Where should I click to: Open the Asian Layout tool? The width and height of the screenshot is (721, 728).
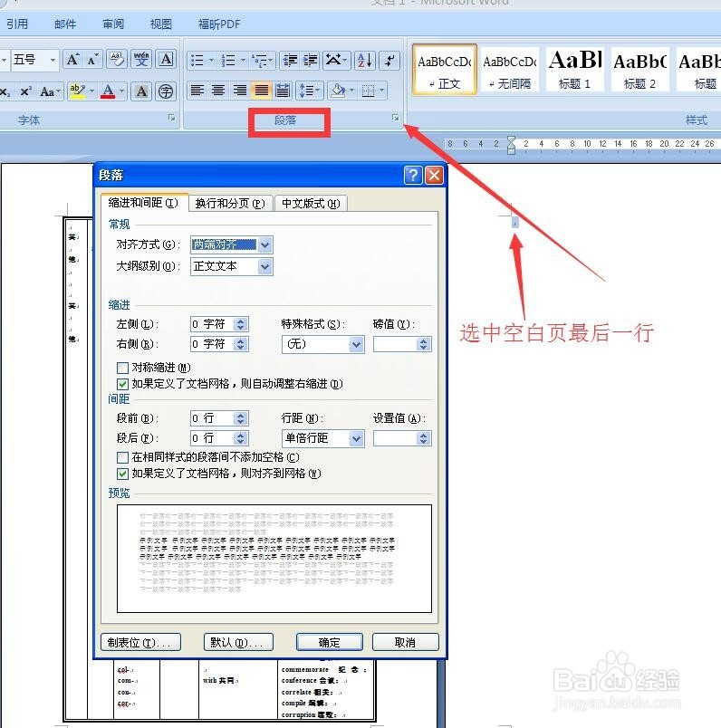click(333, 61)
